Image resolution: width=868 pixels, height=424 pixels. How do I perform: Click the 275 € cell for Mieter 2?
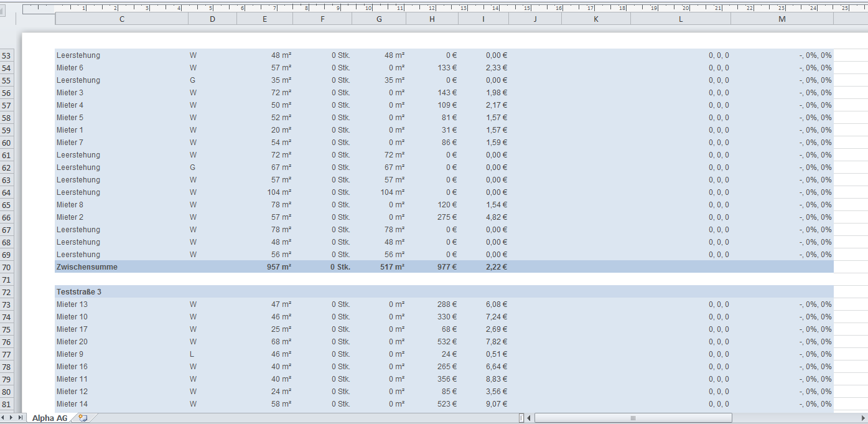click(x=432, y=217)
